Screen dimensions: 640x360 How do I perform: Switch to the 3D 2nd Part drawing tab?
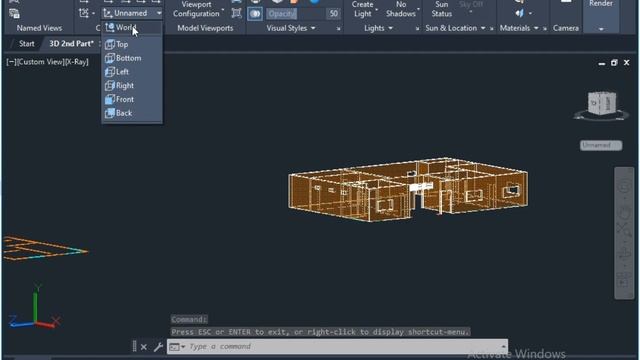[71, 44]
